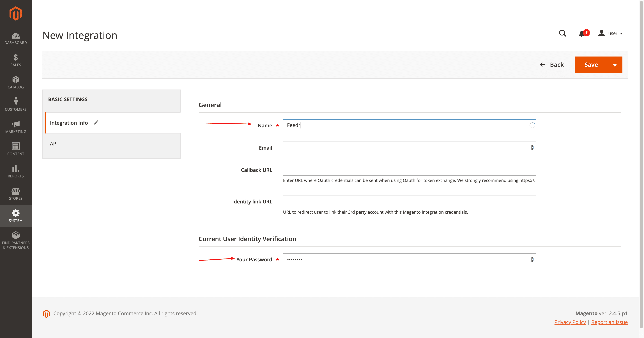Image resolution: width=644 pixels, height=338 pixels.
Task: Switch to the API tab
Action: point(54,144)
